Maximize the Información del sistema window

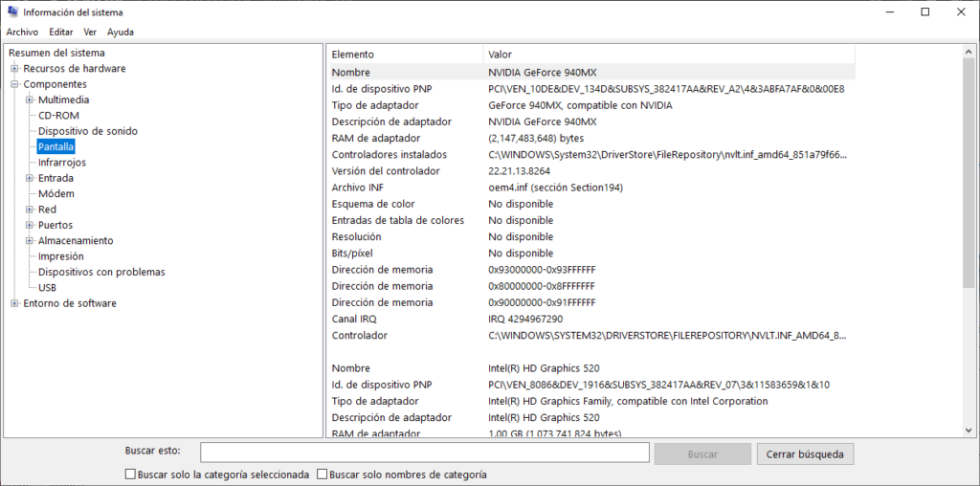(x=925, y=11)
